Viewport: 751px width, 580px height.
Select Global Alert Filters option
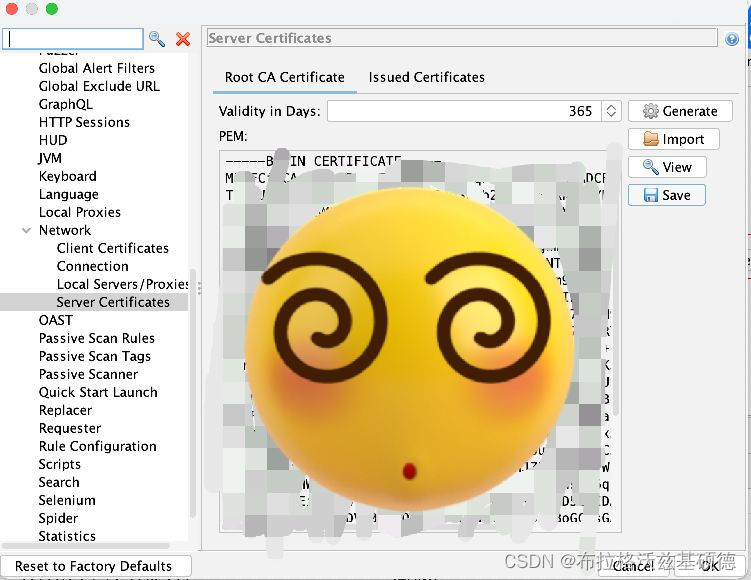tap(97, 68)
